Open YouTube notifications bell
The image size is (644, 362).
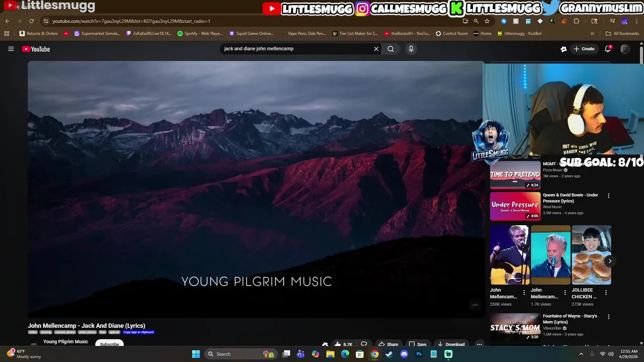pyautogui.click(x=608, y=49)
